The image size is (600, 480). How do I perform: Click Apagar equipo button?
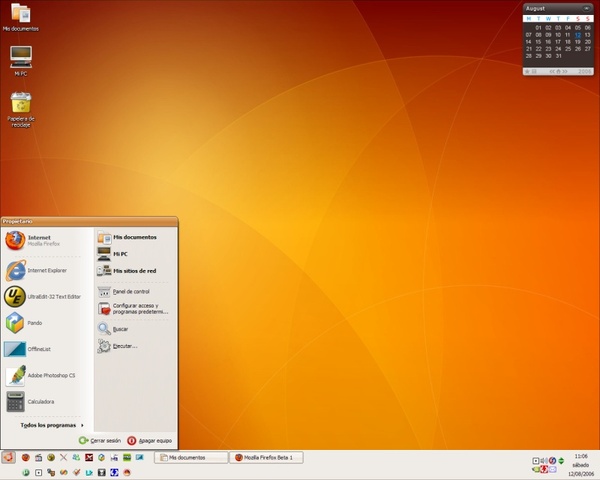149,441
